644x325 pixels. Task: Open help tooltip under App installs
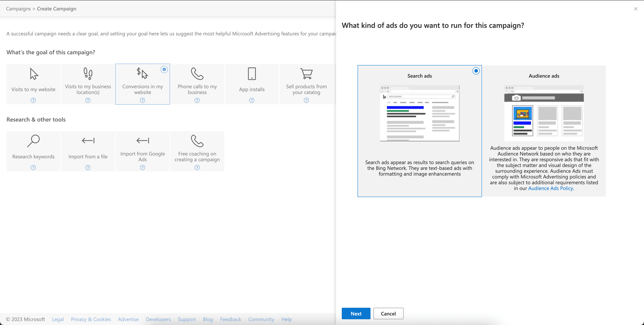click(x=252, y=100)
